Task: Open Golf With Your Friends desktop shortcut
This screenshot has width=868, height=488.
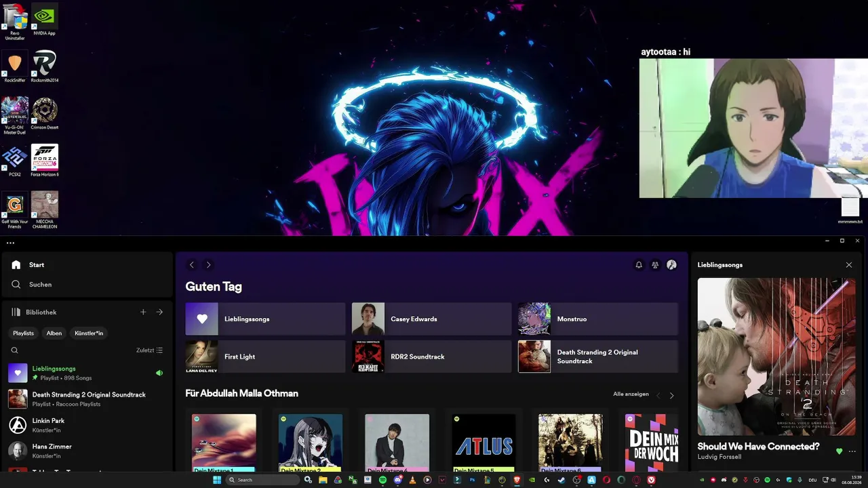Action: (x=15, y=210)
